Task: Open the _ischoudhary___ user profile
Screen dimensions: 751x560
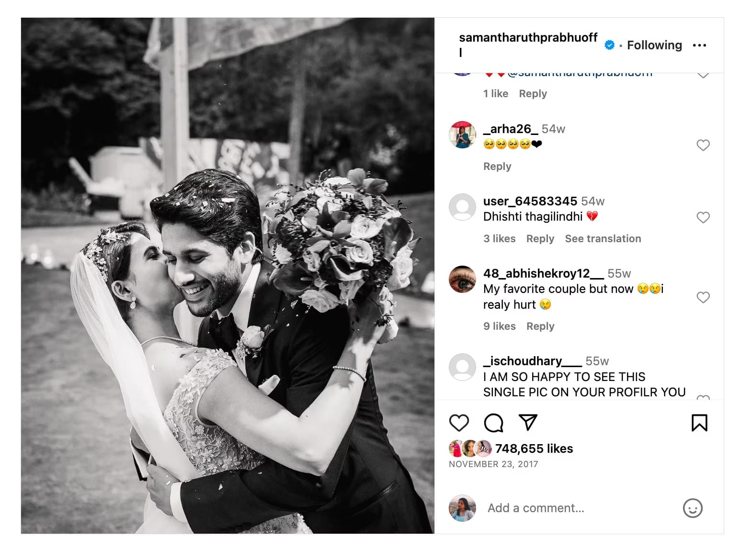Action: (x=532, y=361)
